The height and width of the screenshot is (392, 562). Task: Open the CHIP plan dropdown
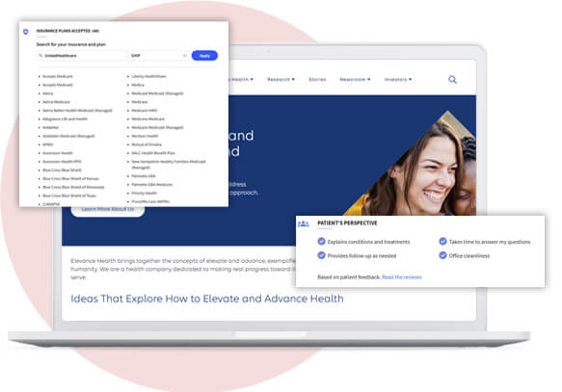159,56
